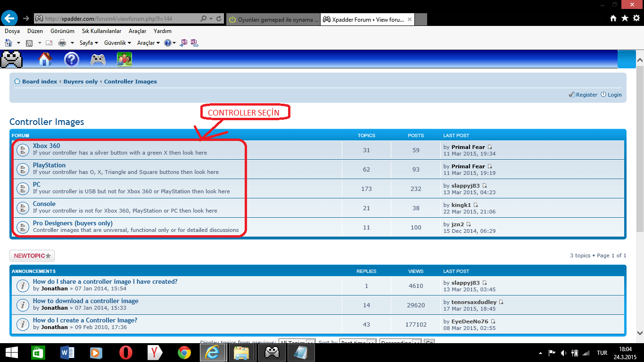
Task: Open Opera from the taskbar
Action: coord(126,353)
